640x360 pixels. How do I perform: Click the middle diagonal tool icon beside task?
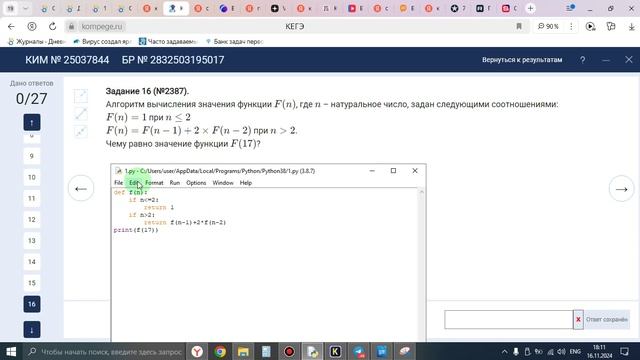pyautogui.click(x=81, y=114)
